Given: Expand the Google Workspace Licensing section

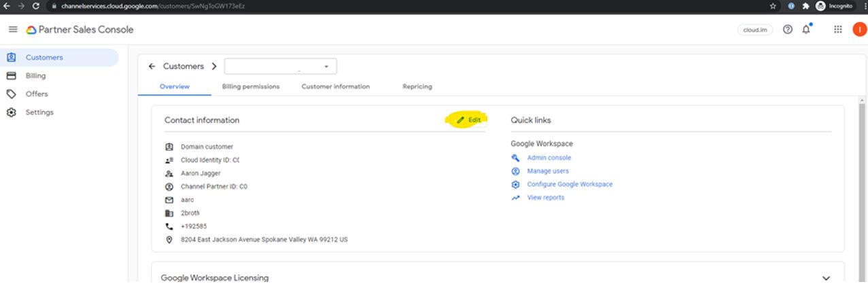Looking at the screenshot, I should pos(827,278).
